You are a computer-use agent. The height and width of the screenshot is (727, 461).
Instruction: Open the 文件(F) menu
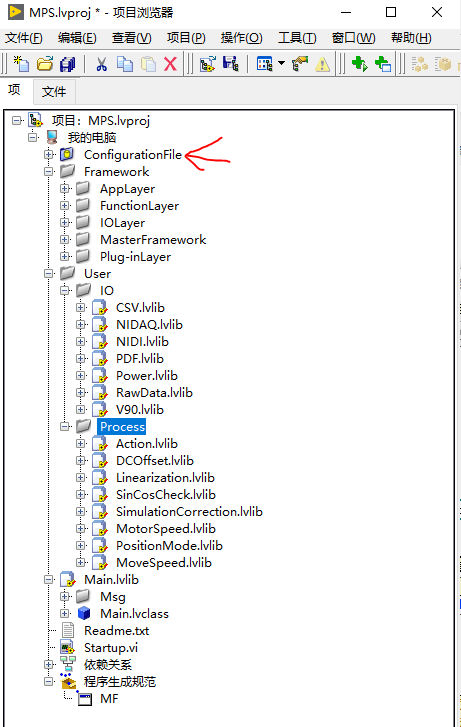click(x=24, y=38)
